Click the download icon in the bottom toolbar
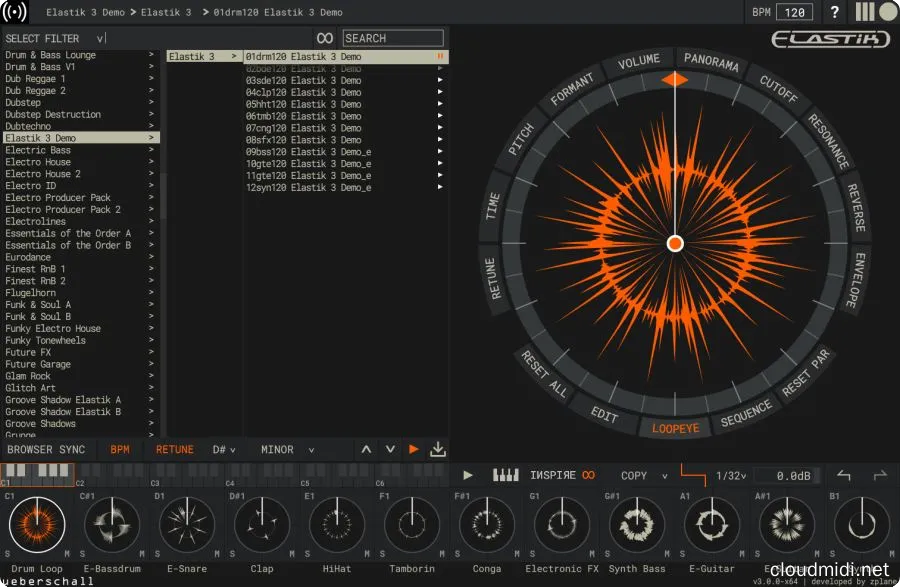Image resolution: width=900 pixels, height=587 pixels. tap(438, 449)
